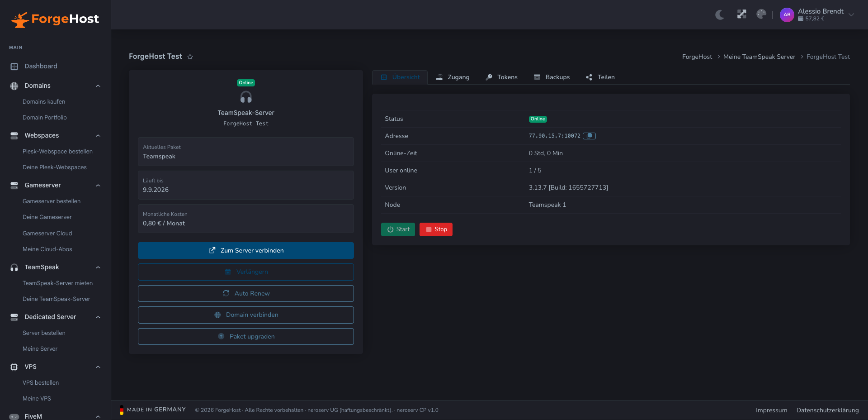868x420 pixels.
Task: Open theme color palette icon
Action: point(761,14)
